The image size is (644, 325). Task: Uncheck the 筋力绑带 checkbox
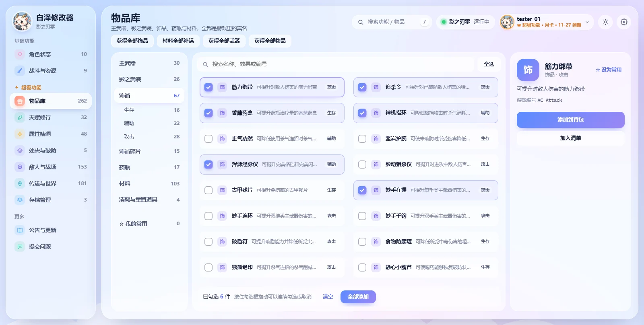[x=208, y=87]
